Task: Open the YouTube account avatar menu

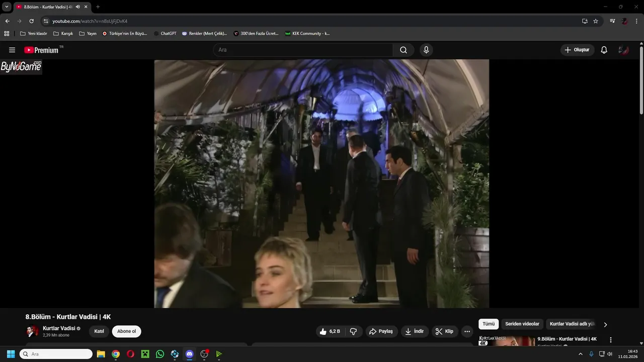Action: pos(624,50)
